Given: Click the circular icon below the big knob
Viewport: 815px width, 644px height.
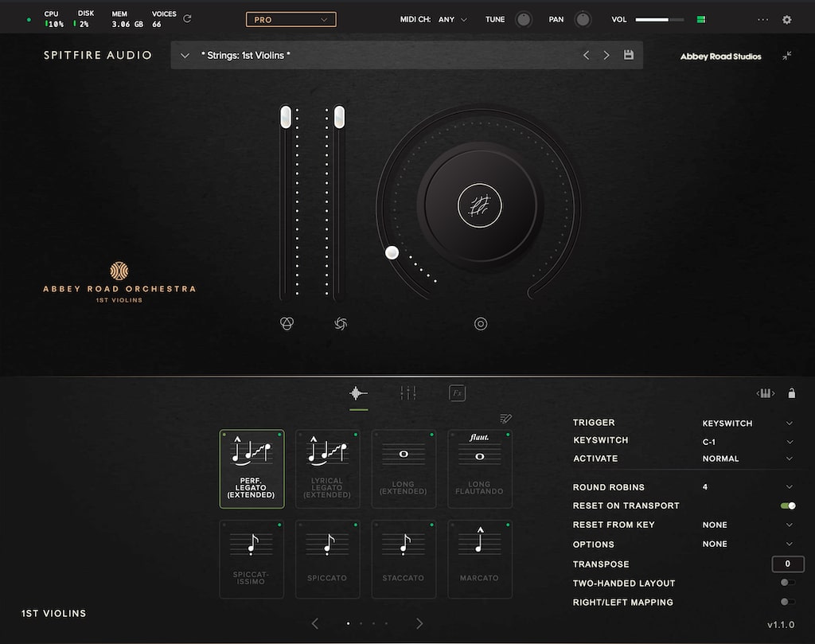Looking at the screenshot, I should [x=481, y=324].
